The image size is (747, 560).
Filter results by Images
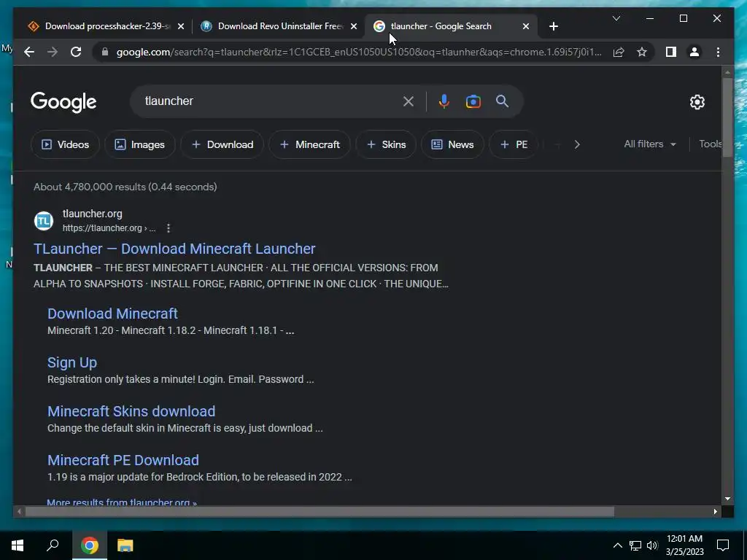[139, 144]
